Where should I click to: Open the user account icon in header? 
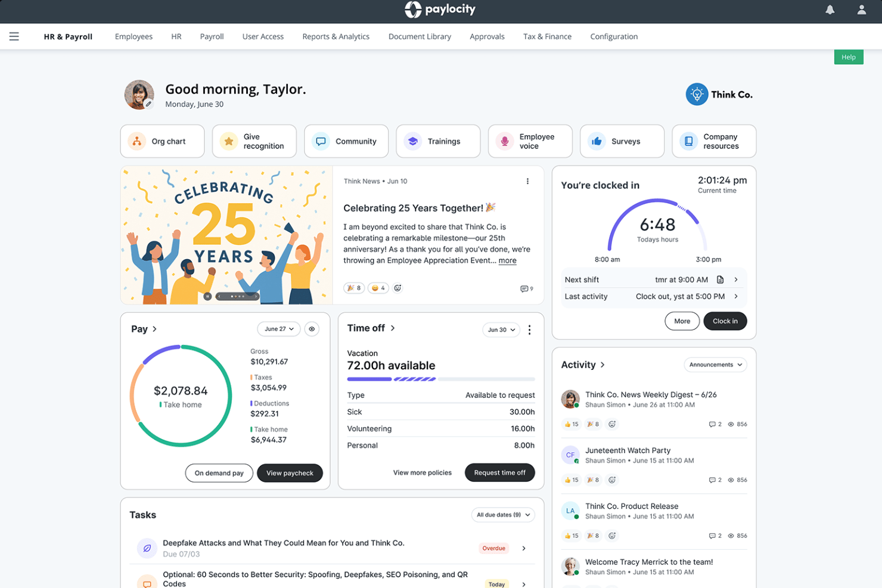pyautogui.click(x=862, y=10)
